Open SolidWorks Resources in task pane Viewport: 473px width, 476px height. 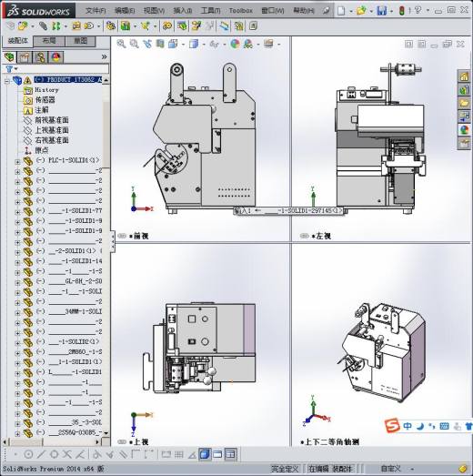pos(464,76)
